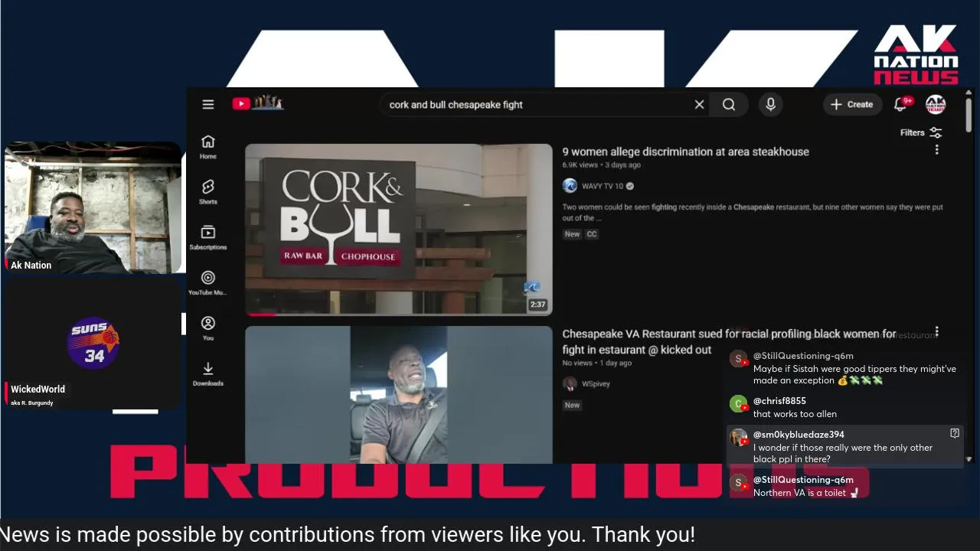Open the man-in-car video thumbnail
Viewport: 980px width, 551px height.
click(x=398, y=395)
